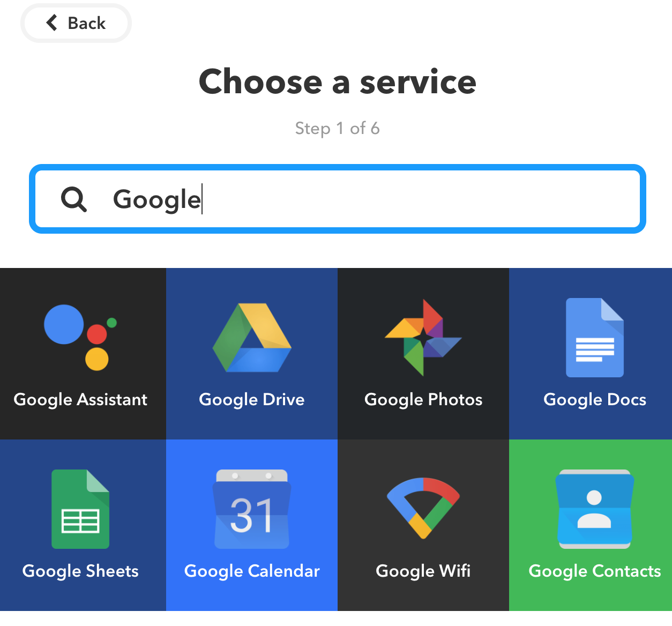The image size is (672, 626).
Task: Click the Google Assistant colored dots icon
Action: [x=80, y=338]
